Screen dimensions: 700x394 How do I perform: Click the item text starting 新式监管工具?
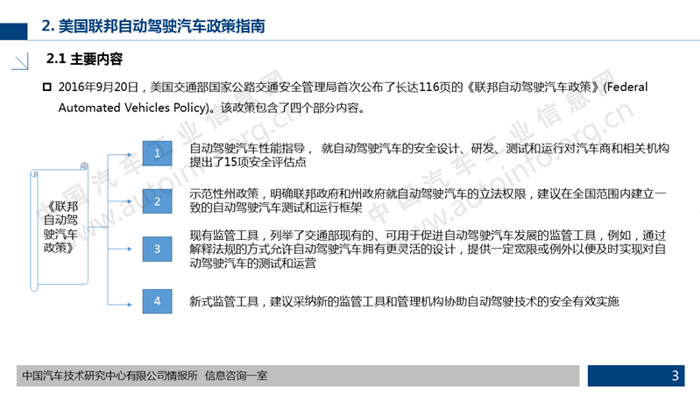click(404, 302)
